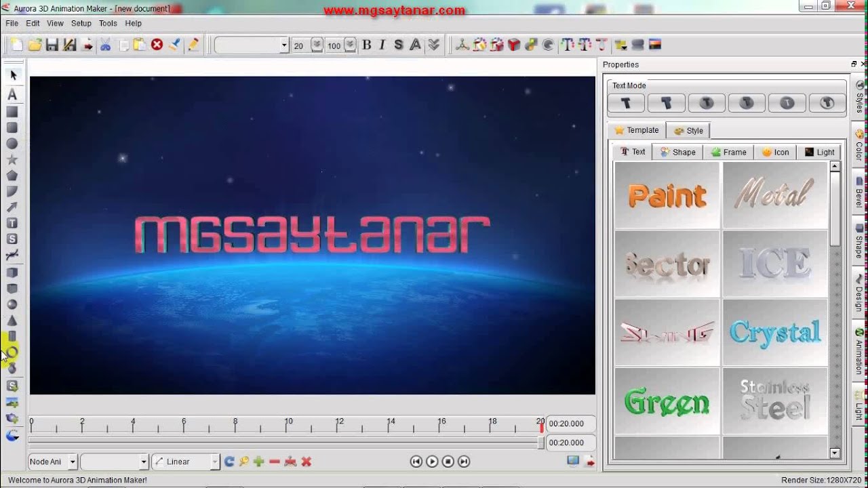Select third Text Mode button
This screenshot has width=868, height=488.
click(707, 103)
